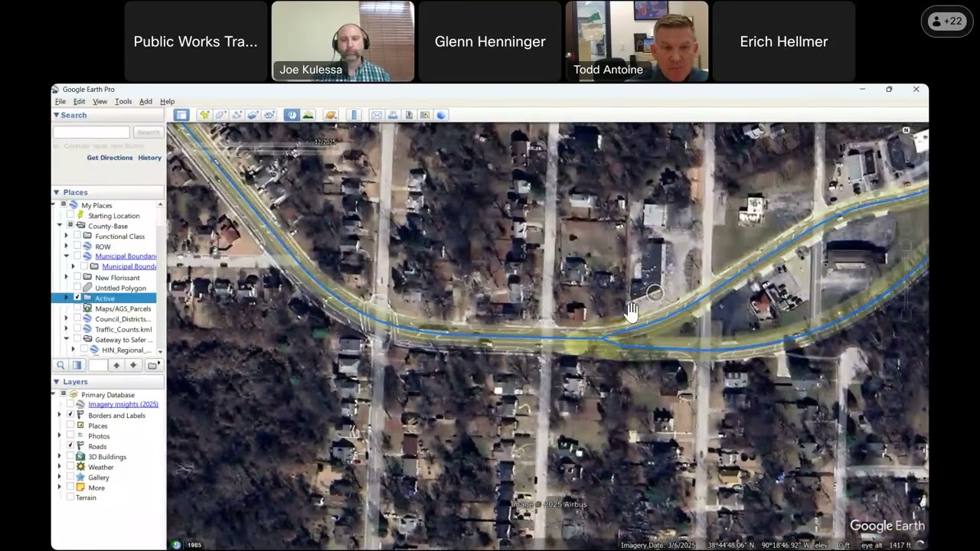
Task: Expand the Council_Districts tree arrow
Action: point(67,318)
